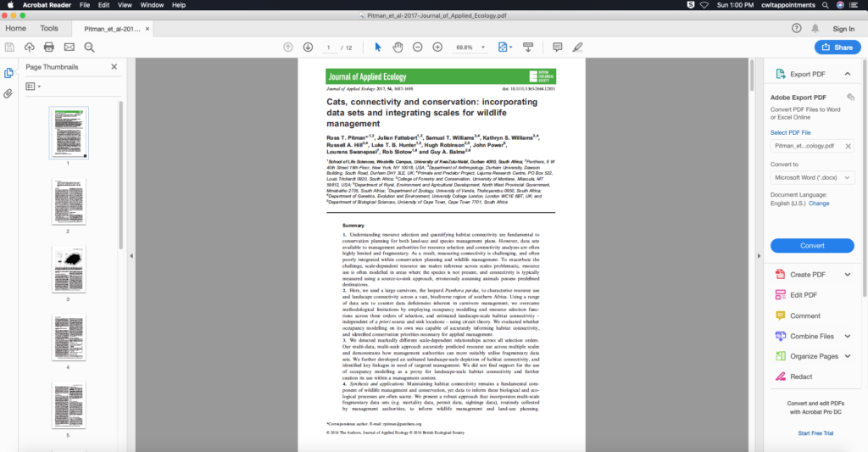Toggle the Page Thumbnails sidebar icon

point(8,74)
